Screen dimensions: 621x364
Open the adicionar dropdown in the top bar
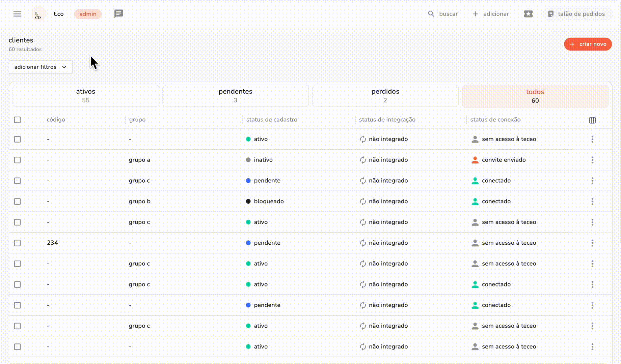point(491,14)
